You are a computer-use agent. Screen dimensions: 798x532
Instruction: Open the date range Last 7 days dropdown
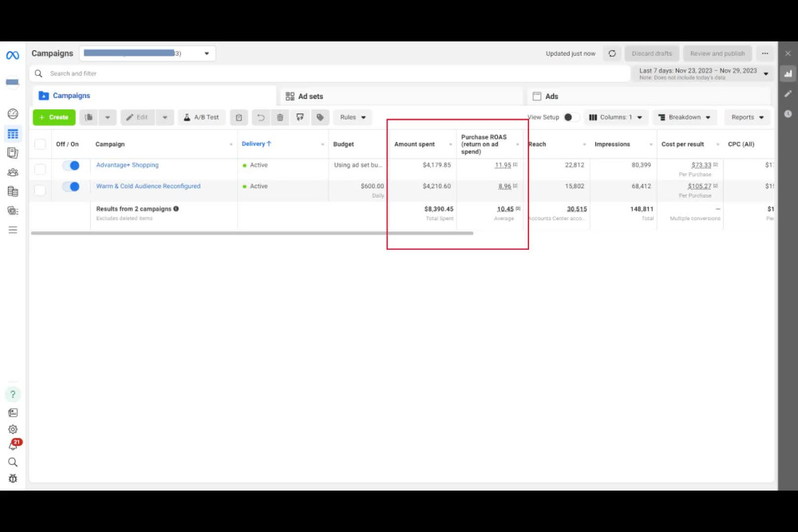coord(703,73)
